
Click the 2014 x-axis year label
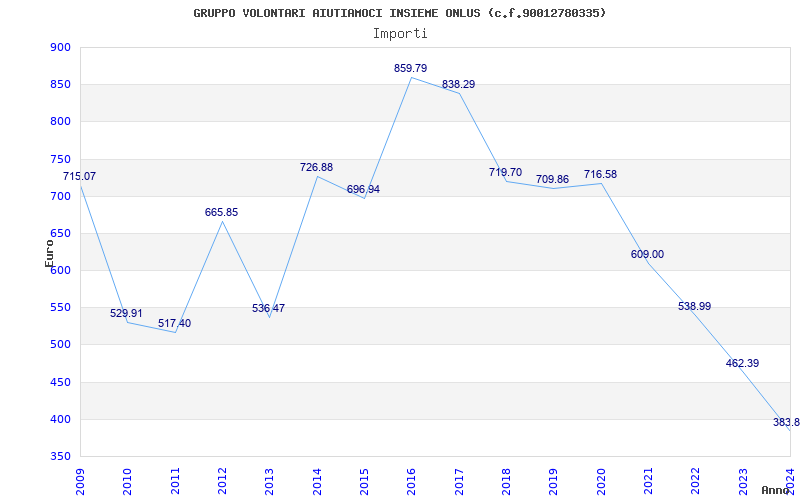(317, 482)
